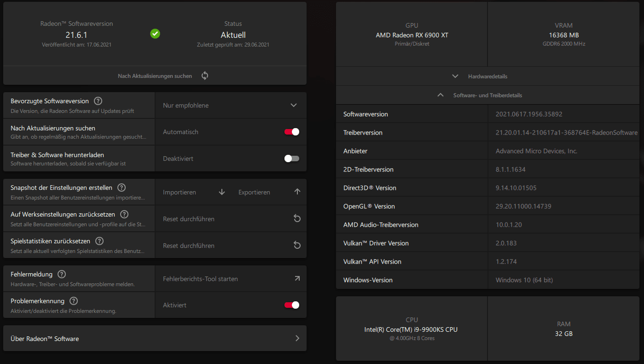644x364 pixels.
Task: Click the Exportieren up-arrow icon
Action: click(x=297, y=192)
